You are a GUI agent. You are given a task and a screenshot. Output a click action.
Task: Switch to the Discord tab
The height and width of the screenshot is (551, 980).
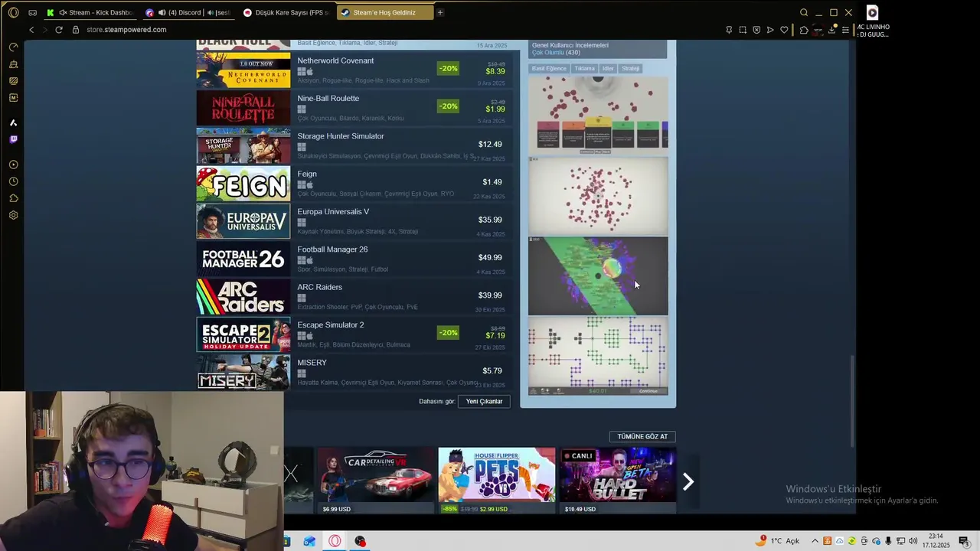(188, 12)
